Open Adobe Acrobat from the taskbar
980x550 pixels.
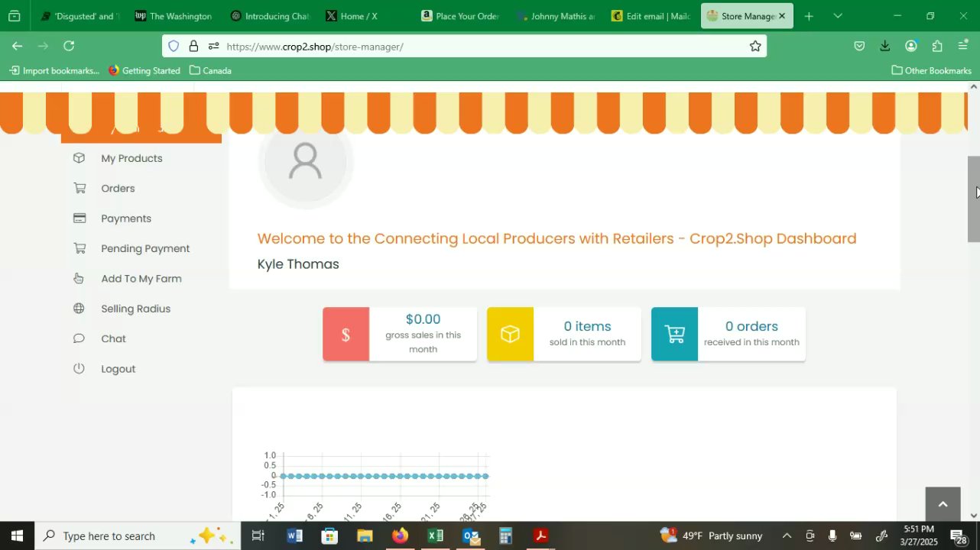pyautogui.click(x=541, y=535)
